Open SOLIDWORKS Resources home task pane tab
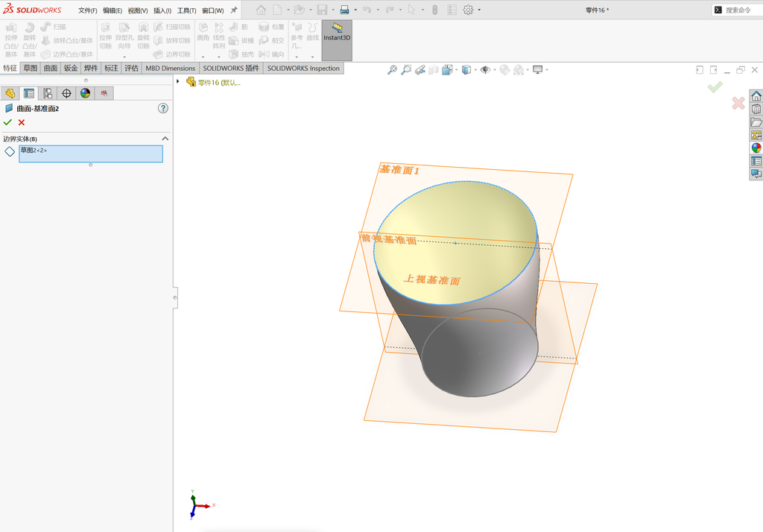The width and height of the screenshot is (763, 532). click(x=756, y=95)
